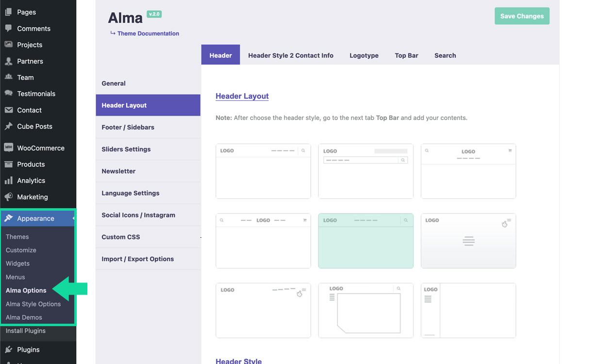The height and width of the screenshot is (364, 614).
Task: Open Alma Style Options submenu item
Action: (x=33, y=304)
